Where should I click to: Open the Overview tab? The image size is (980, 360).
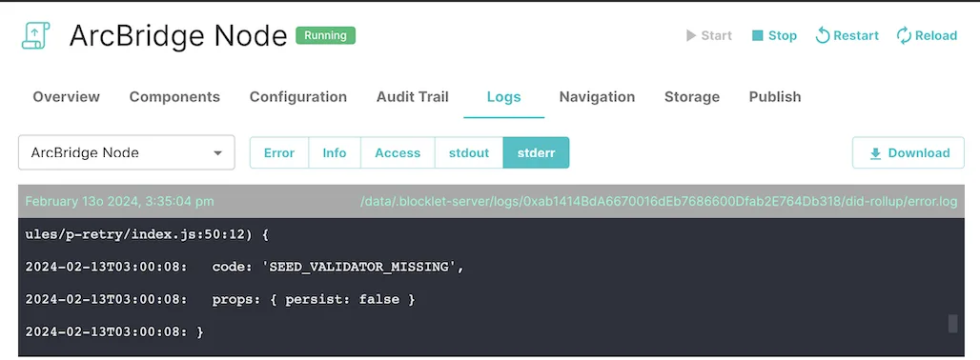coord(66,97)
